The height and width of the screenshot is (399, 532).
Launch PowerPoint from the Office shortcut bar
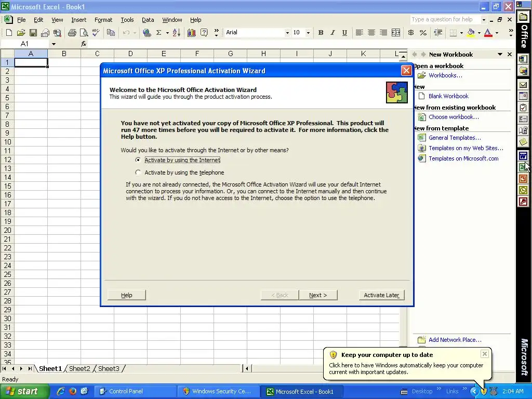pos(523,179)
